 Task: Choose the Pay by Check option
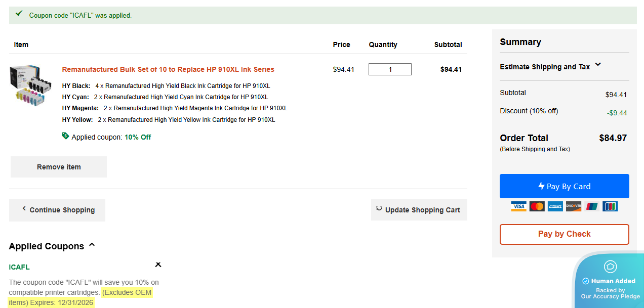[564, 234]
